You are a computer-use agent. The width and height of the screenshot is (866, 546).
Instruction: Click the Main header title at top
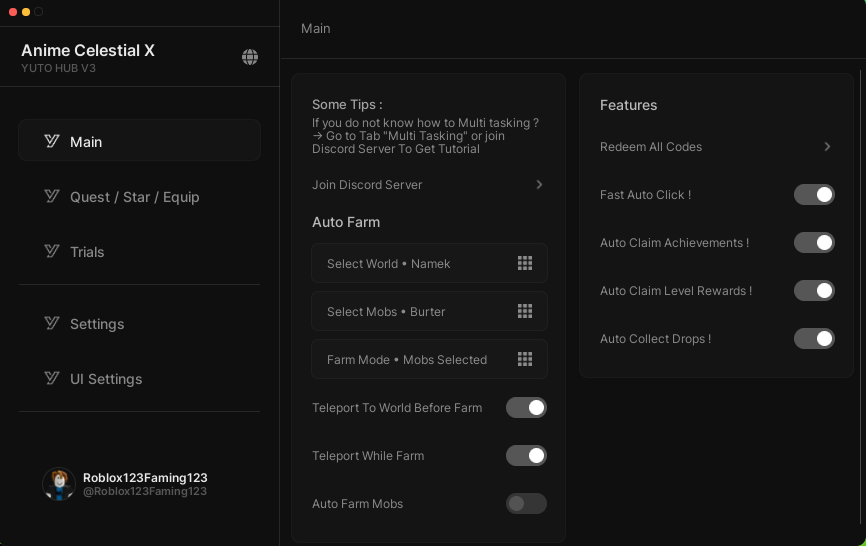coord(315,28)
